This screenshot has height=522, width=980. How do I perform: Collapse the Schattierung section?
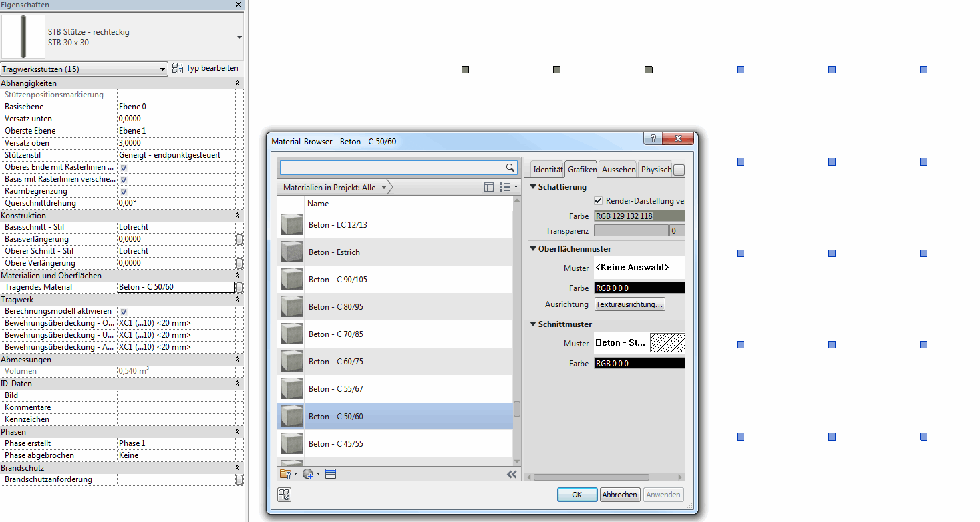532,187
